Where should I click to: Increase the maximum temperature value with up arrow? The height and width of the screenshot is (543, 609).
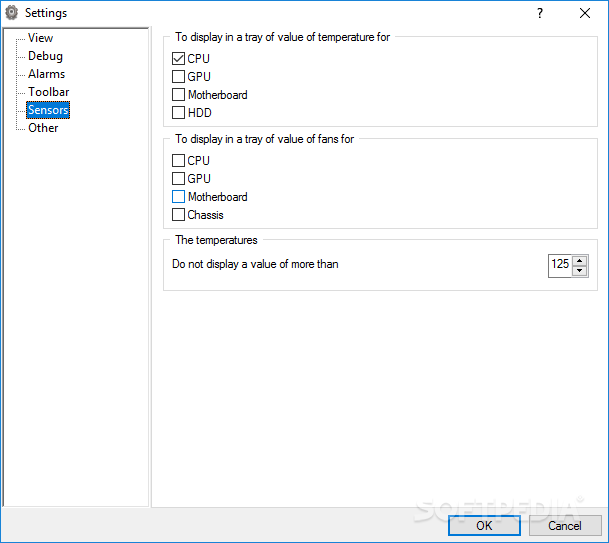(579, 260)
